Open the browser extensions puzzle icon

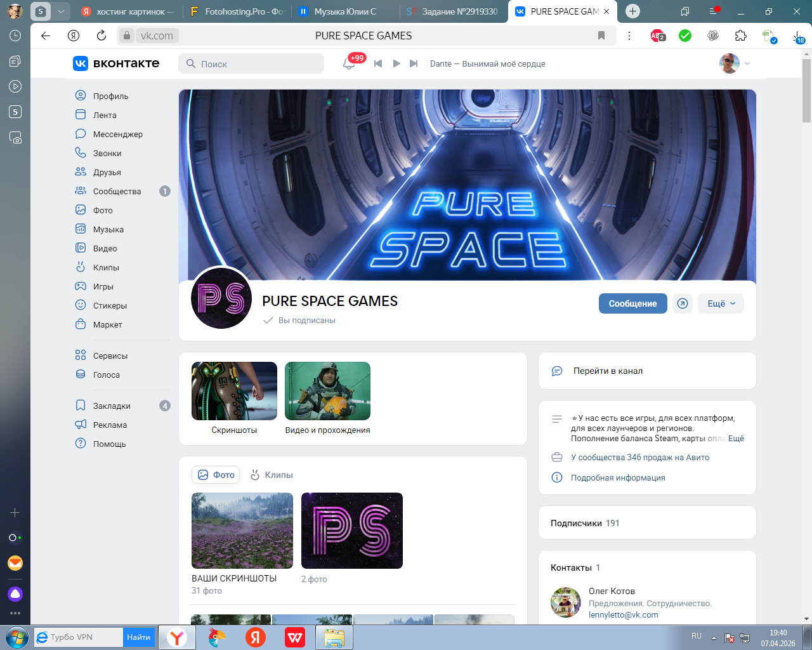(741, 36)
